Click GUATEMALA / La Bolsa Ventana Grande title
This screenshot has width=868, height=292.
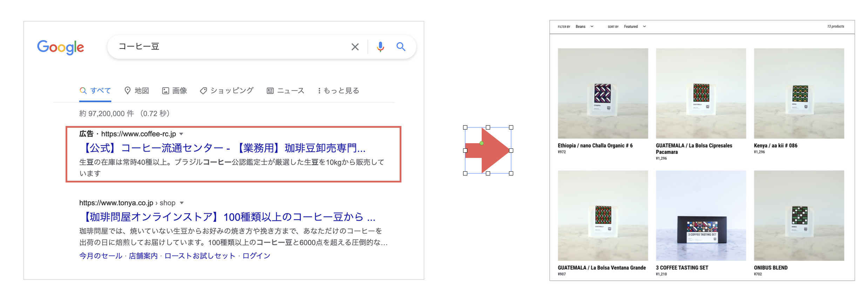602,268
